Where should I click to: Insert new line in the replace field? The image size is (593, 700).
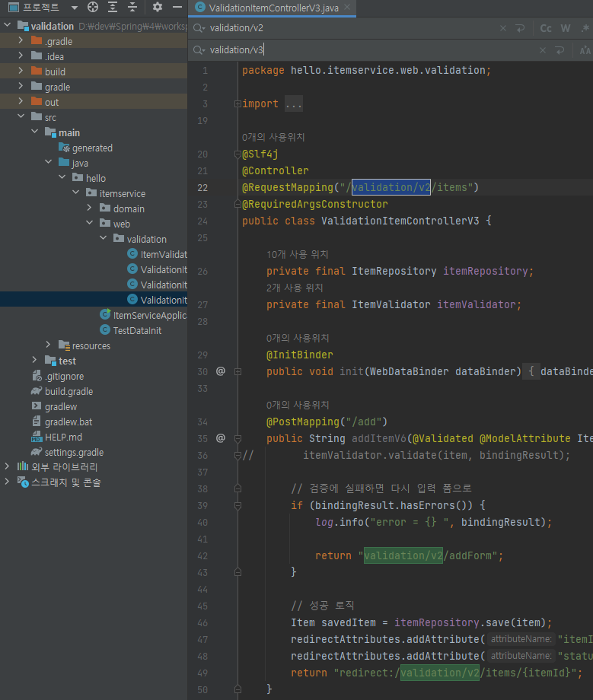click(x=560, y=50)
